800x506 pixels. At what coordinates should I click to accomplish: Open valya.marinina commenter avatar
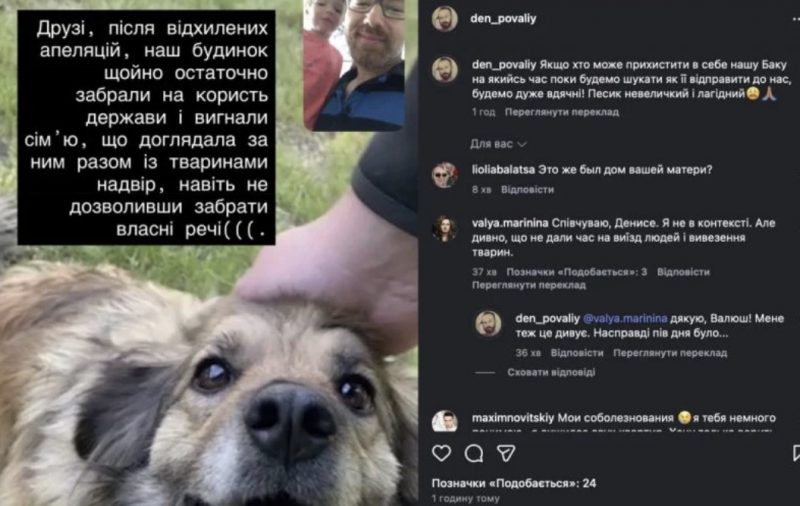[444, 229]
